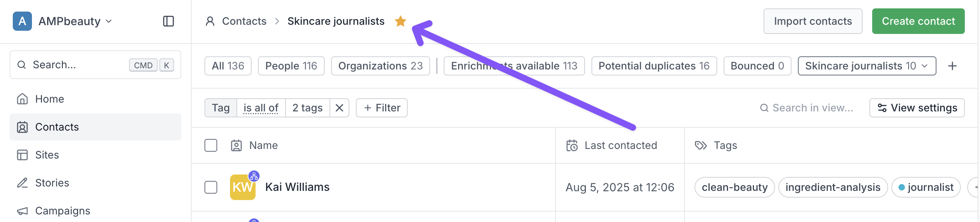Viewport: 980px width, 222px height.
Task: Click the journalist tag with blue dot
Action: pyautogui.click(x=926, y=187)
